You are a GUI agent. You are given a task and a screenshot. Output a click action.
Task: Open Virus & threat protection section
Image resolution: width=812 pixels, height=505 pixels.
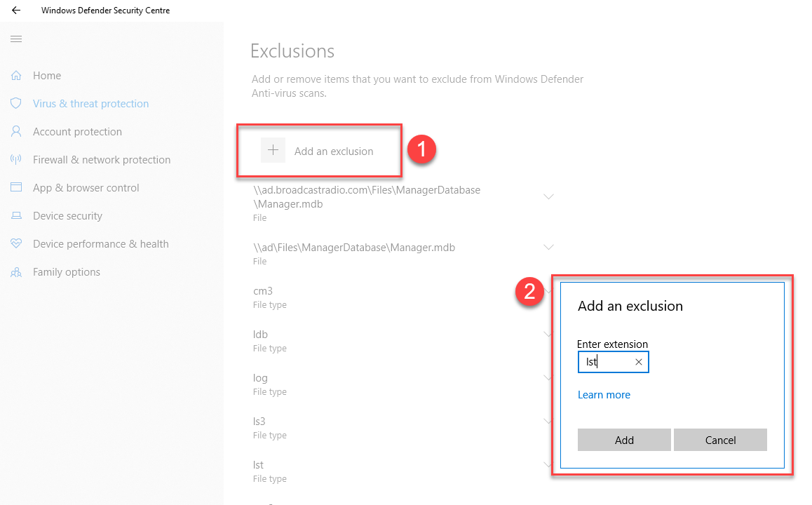click(x=90, y=104)
